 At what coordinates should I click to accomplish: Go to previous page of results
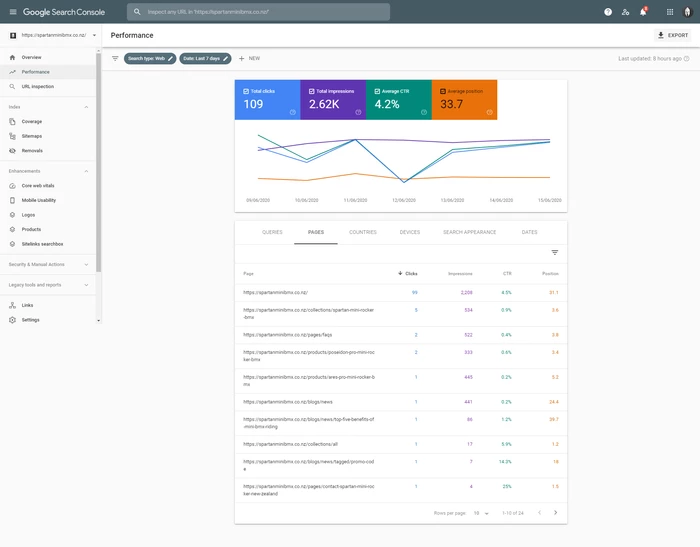pyautogui.click(x=539, y=513)
